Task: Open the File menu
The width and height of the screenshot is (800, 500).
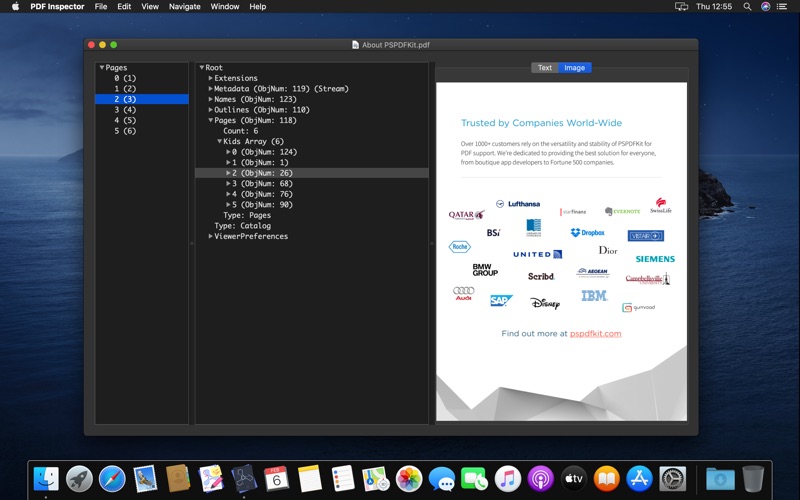Action: (101, 7)
